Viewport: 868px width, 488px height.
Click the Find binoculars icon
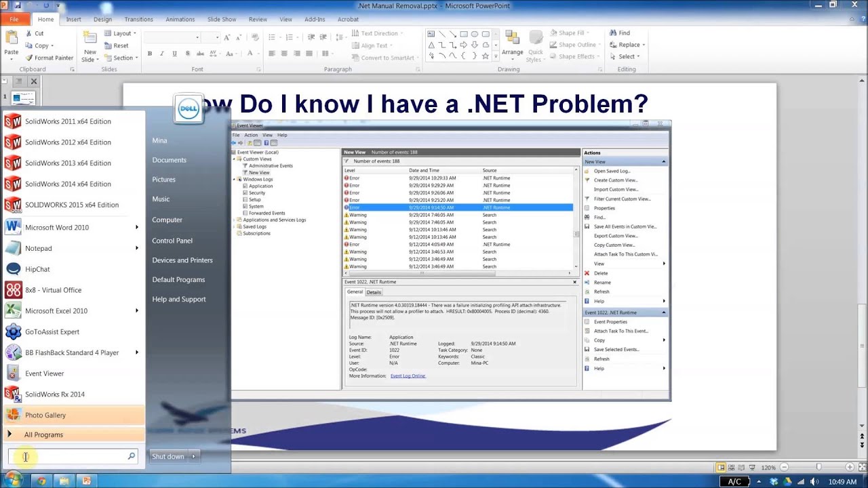pos(613,33)
